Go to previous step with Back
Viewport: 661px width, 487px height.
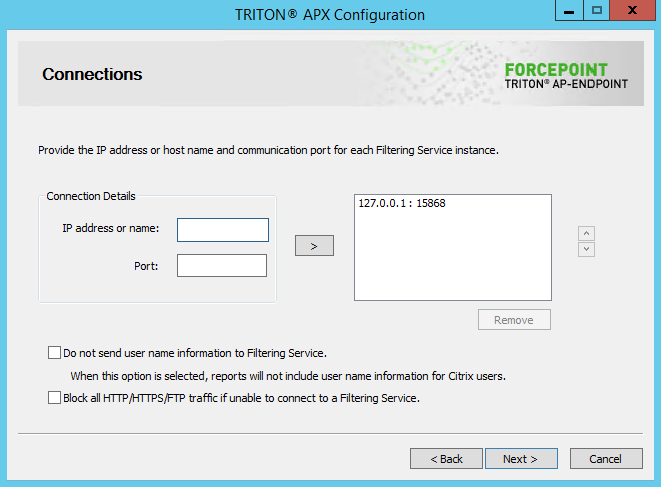[x=446, y=458]
